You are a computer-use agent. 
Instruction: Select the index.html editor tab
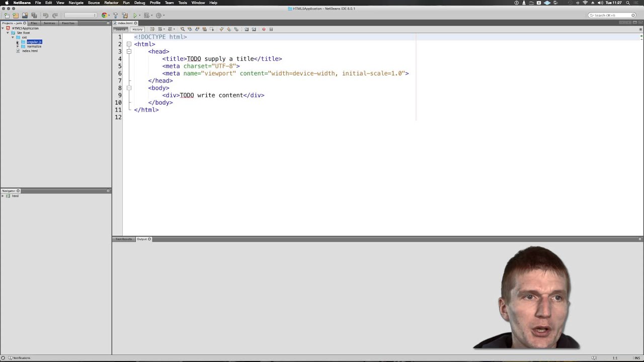click(x=125, y=23)
